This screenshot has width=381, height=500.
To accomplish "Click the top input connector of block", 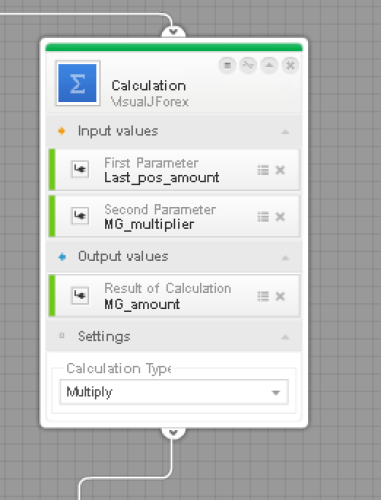I will pyautogui.click(x=173, y=32).
